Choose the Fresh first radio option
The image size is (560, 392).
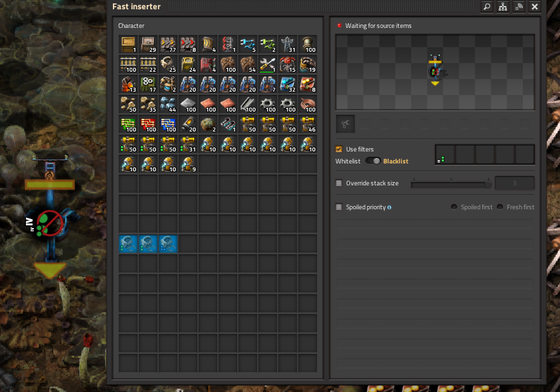pyautogui.click(x=500, y=207)
